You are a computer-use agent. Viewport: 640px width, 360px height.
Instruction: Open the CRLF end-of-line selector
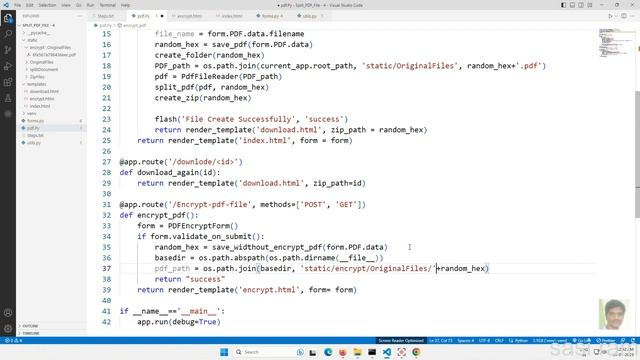499,340
